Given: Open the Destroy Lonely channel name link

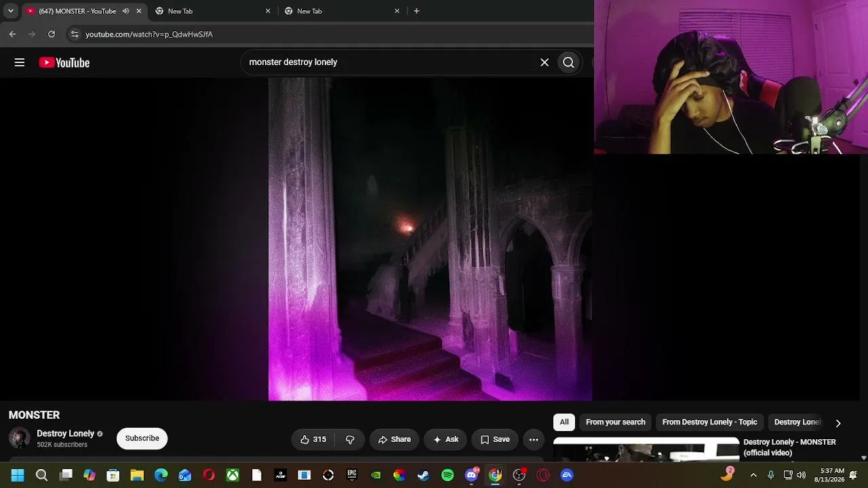Looking at the screenshot, I should coord(66,434).
